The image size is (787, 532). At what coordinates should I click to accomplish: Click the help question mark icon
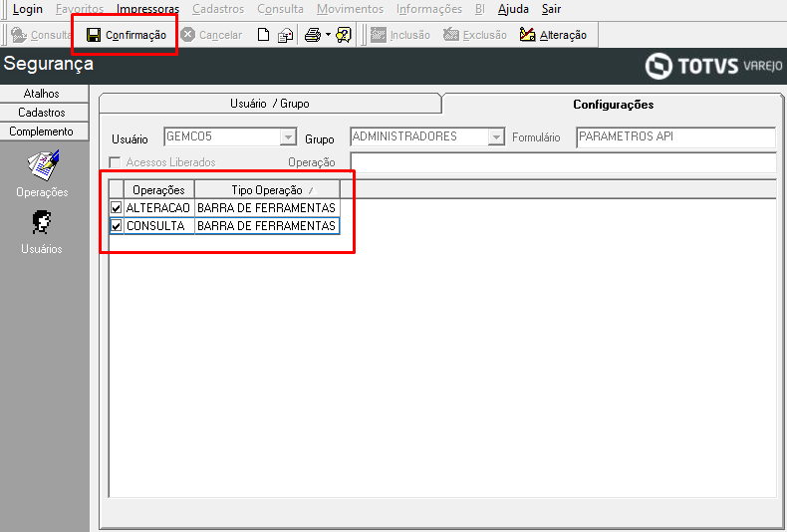click(344, 35)
